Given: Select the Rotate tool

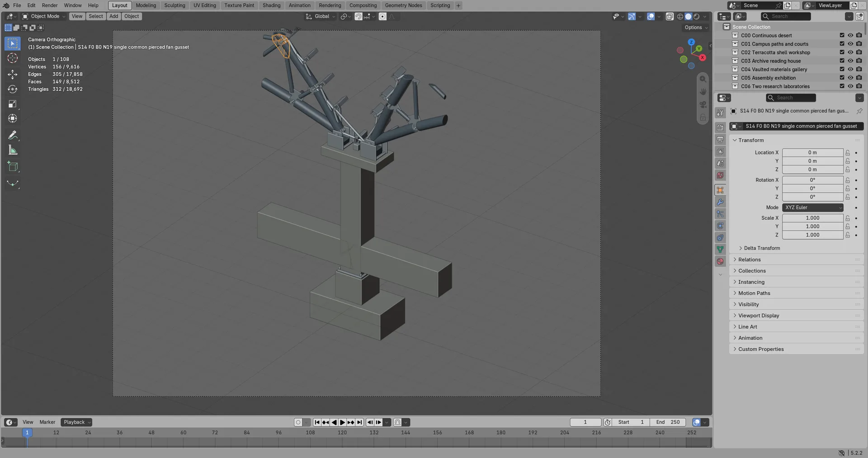Looking at the screenshot, I should pyautogui.click(x=13, y=89).
